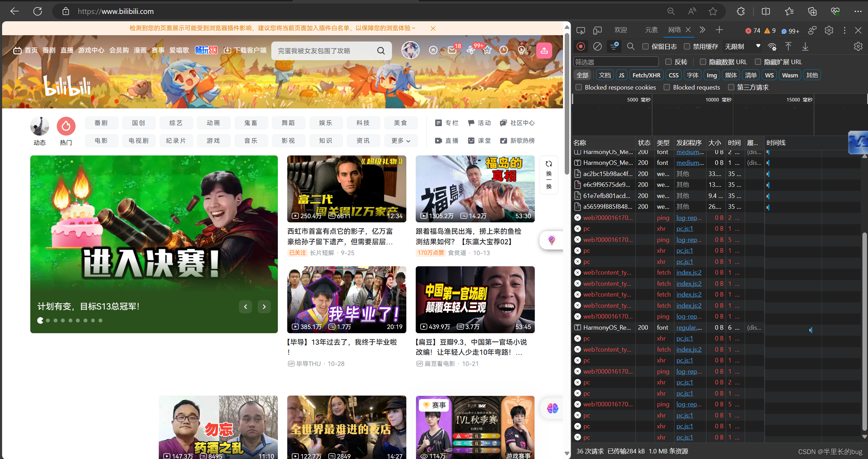
Task: Open the 无限制 throttling dropdown
Action: pos(742,46)
